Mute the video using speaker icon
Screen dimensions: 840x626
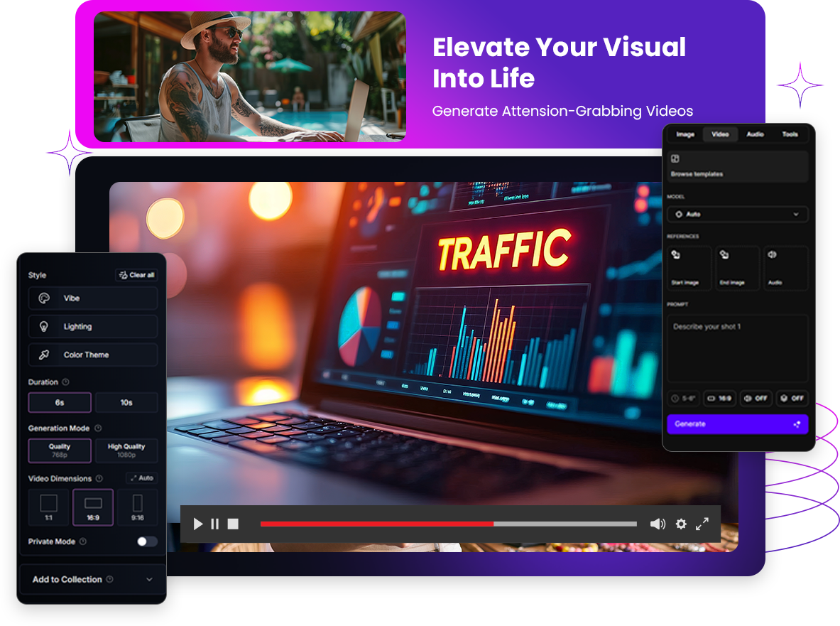point(658,524)
